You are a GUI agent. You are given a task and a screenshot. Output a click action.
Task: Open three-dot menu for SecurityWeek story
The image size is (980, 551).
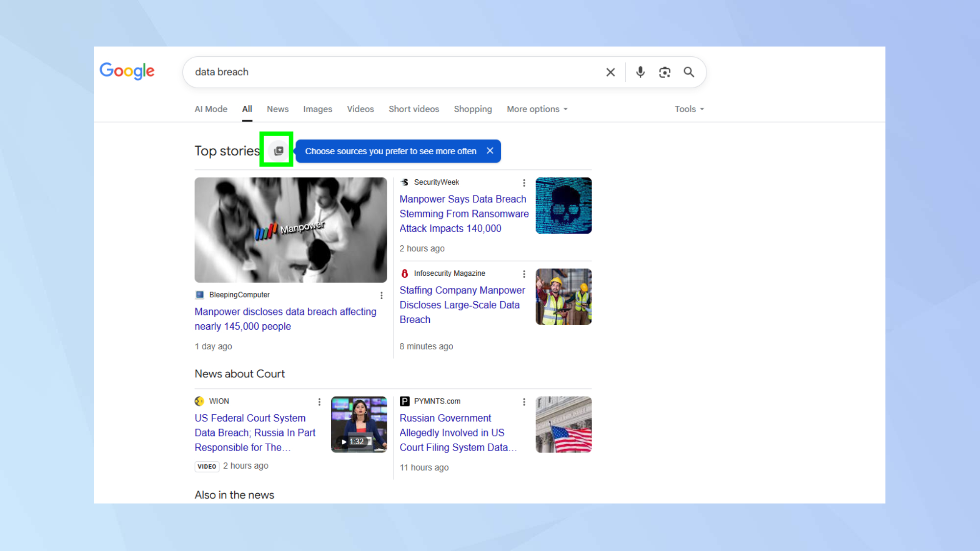(x=524, y=183)
